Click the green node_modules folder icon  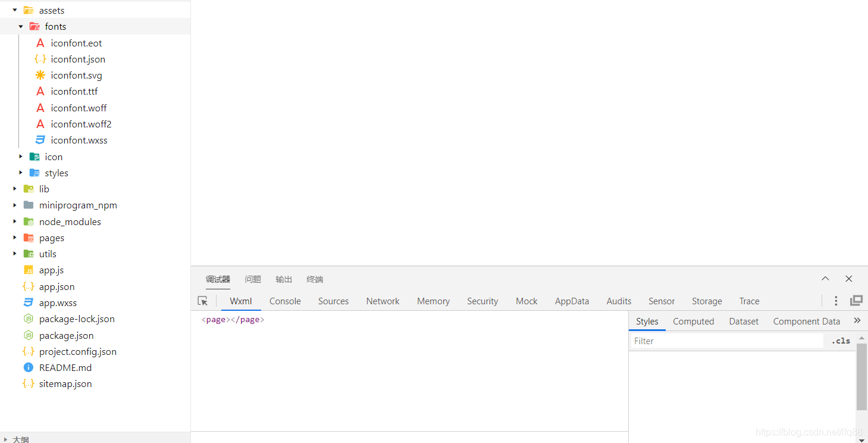(x=28, y=221)
